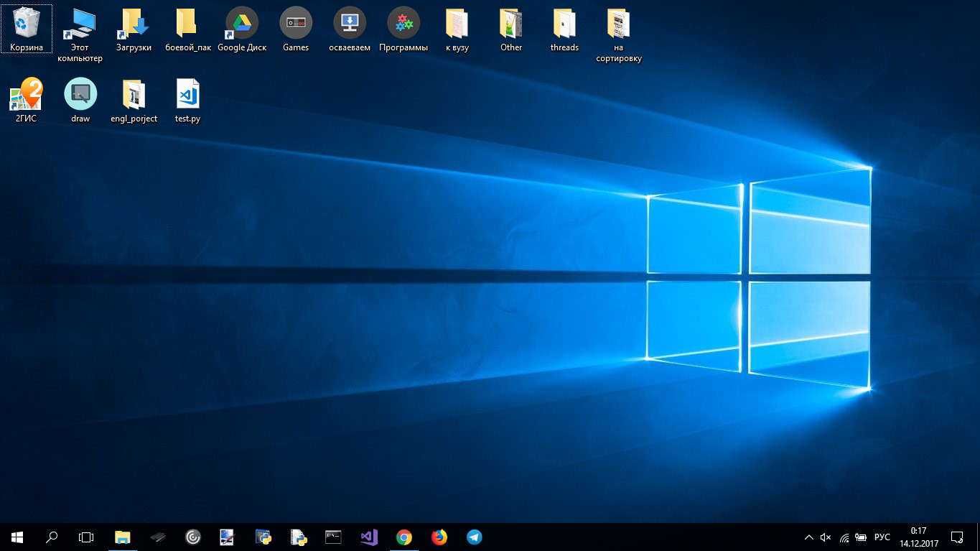This screenshot has height=551, width=980.
Task: Select the к вузу folder
Action: pyautogui.click(x=457, y=29)
